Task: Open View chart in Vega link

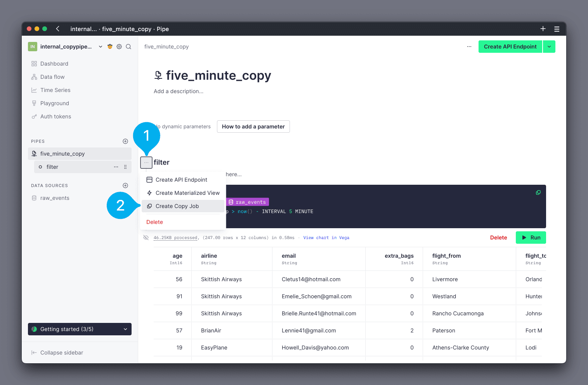Action: point(326,238)
